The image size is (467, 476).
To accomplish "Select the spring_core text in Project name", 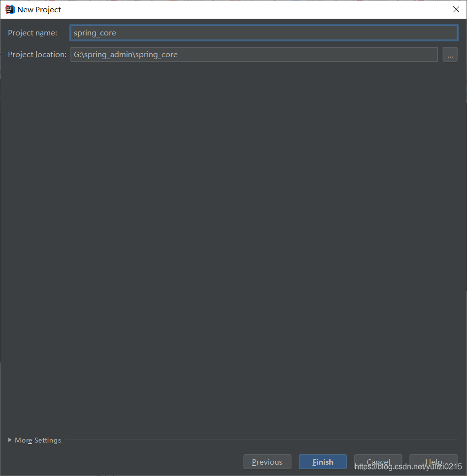I will click(94, 32).
